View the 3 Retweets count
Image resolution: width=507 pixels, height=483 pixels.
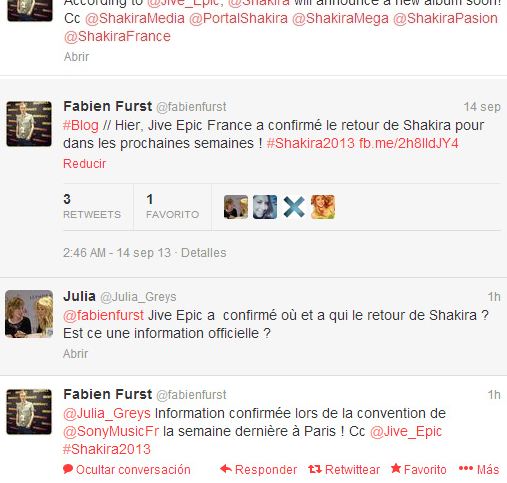point(92,207)
